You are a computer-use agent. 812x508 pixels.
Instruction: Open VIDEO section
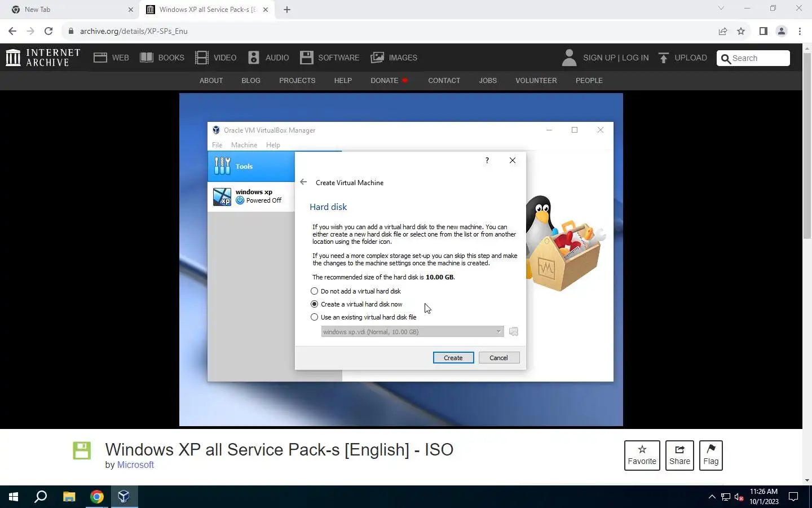pyautogui.click(x=216, y=58)
